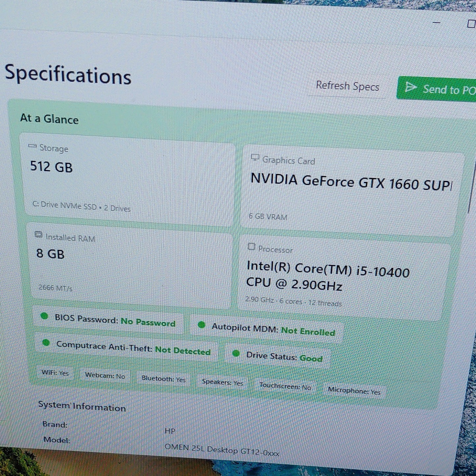
Task: Click 'C: Drive NVMe SSD • 2 Drives' text
Action: [x=81, y=206]
